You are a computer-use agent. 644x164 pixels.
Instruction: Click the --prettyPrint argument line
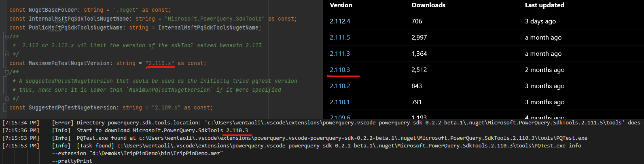(x=72, y=161)
